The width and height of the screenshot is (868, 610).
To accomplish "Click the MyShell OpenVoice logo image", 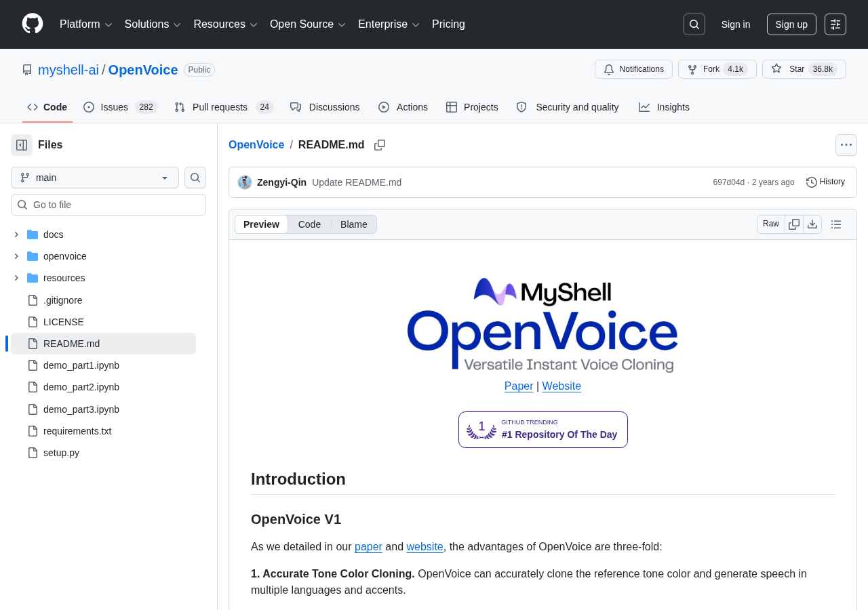I will point(542,324).
